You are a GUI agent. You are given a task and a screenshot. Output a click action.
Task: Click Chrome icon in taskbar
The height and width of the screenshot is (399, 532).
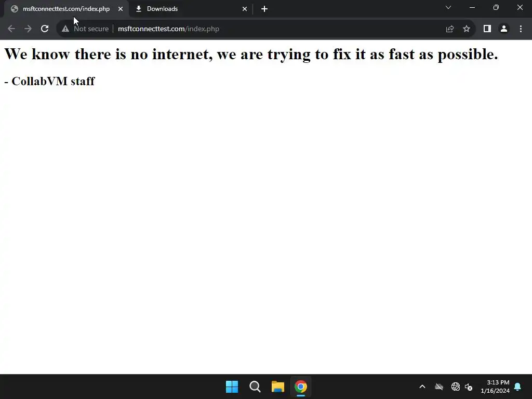301,387
